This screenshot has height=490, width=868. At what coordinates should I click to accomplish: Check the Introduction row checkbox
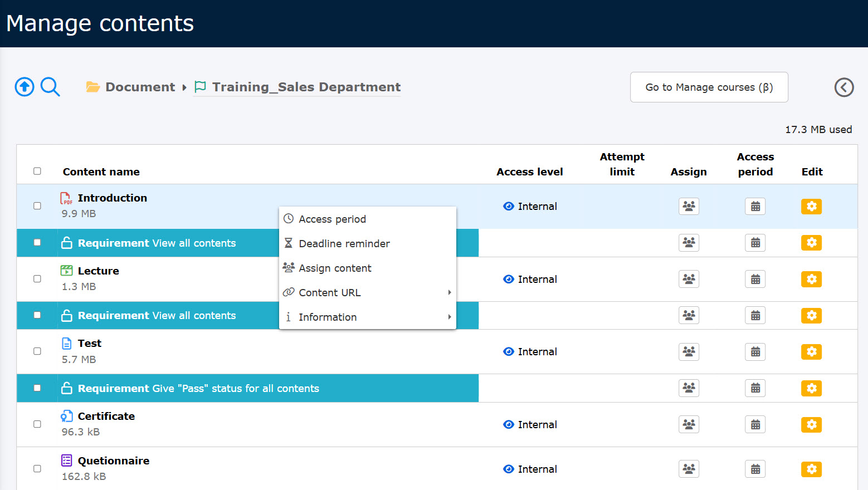pyautogui.click(x=37, y=206)
